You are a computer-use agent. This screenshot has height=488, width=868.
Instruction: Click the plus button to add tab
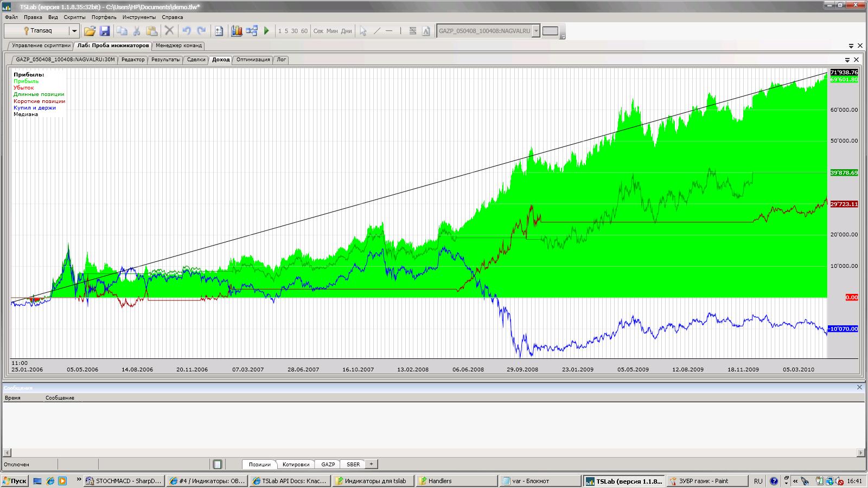[x=371, y=464]
